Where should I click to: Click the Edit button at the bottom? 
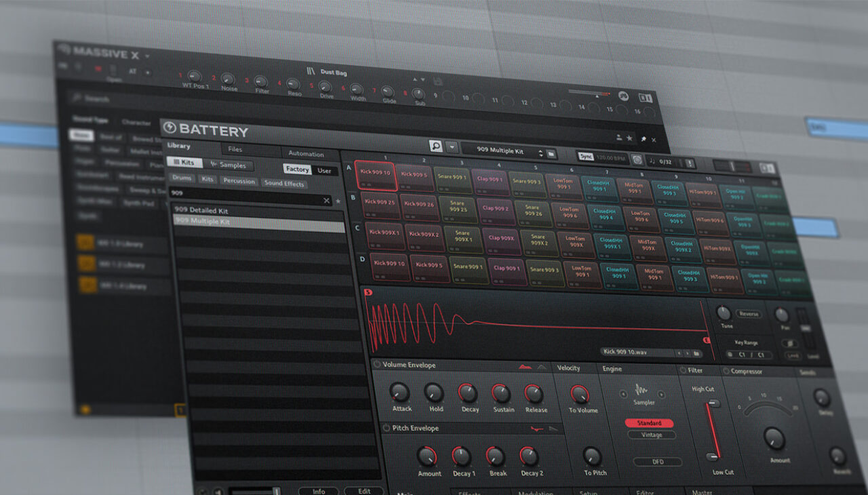pyautogui.click(x=364, y=491)
